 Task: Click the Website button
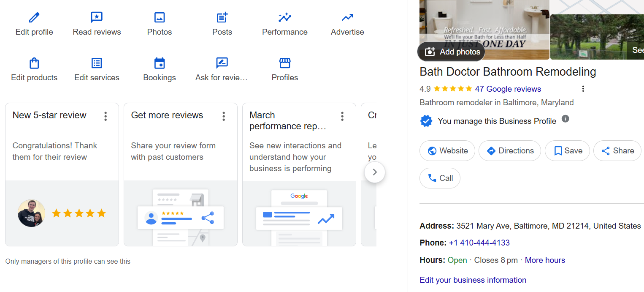(447, 151)
